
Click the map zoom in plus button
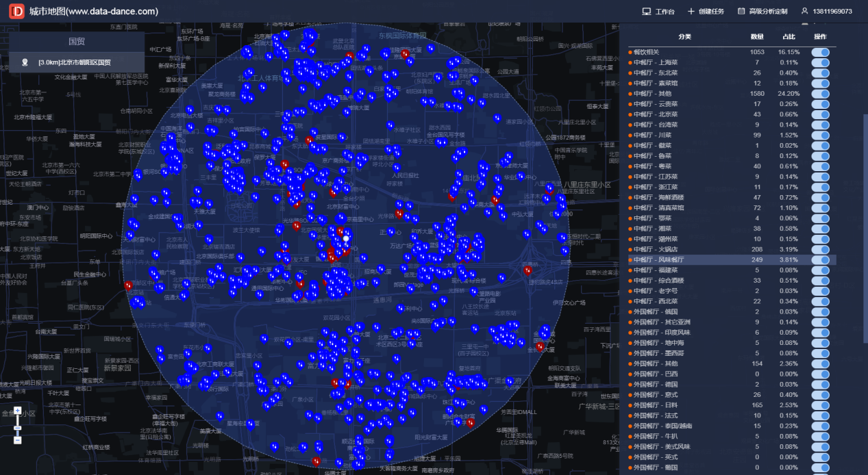click(x=18, y=410)
